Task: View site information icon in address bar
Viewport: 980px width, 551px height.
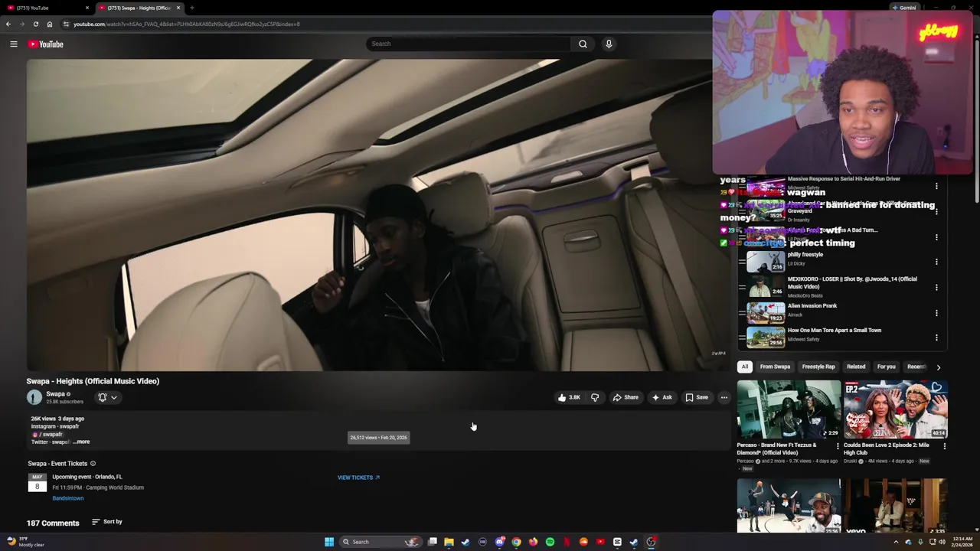Action: click(x=66, y=24)
